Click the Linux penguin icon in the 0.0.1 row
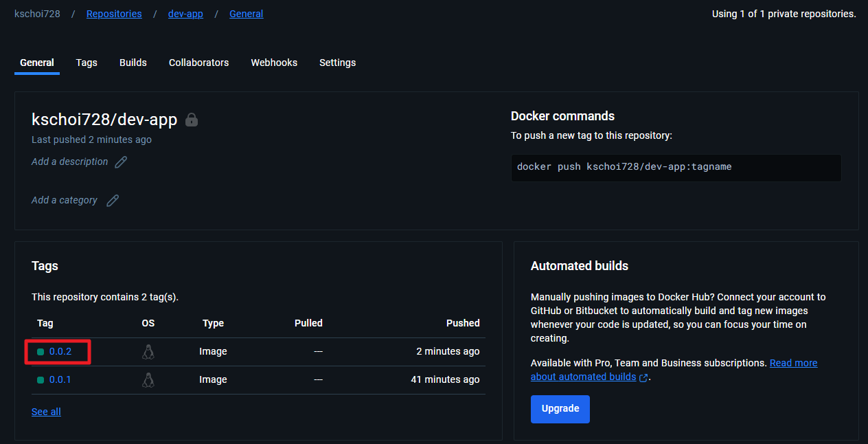 (x=148, y=379)
